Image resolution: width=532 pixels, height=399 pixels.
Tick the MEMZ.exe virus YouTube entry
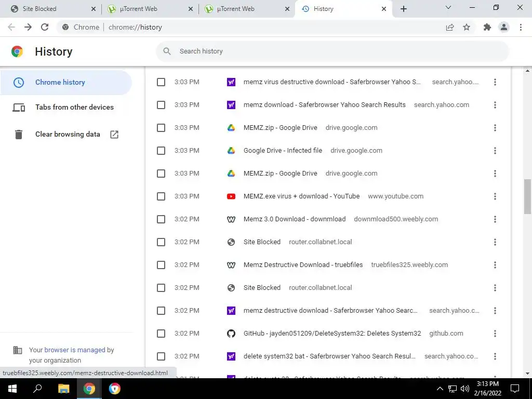click(161, 196)
